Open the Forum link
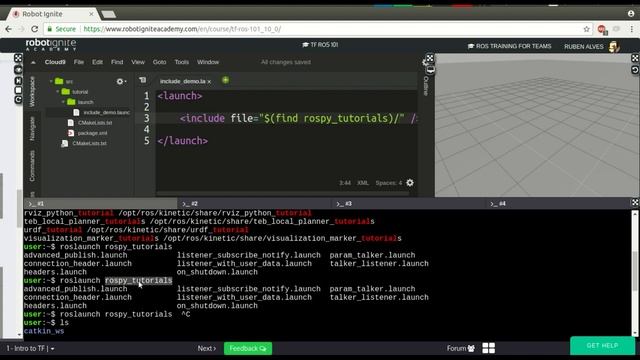 coord(461,348)
